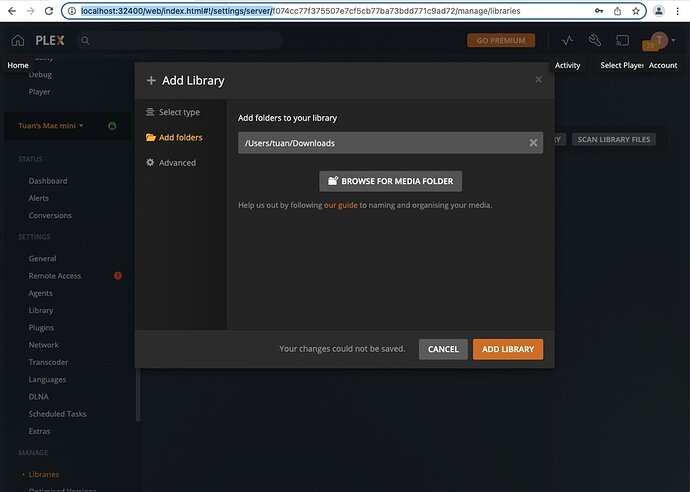Click the folder path input field
Screen dimensions: 690x492
390,143
